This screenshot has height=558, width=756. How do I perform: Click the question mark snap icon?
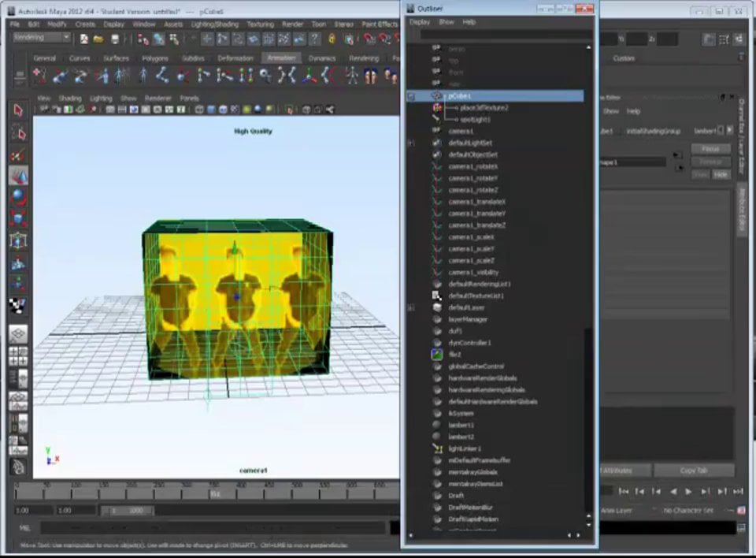[314, 39]
